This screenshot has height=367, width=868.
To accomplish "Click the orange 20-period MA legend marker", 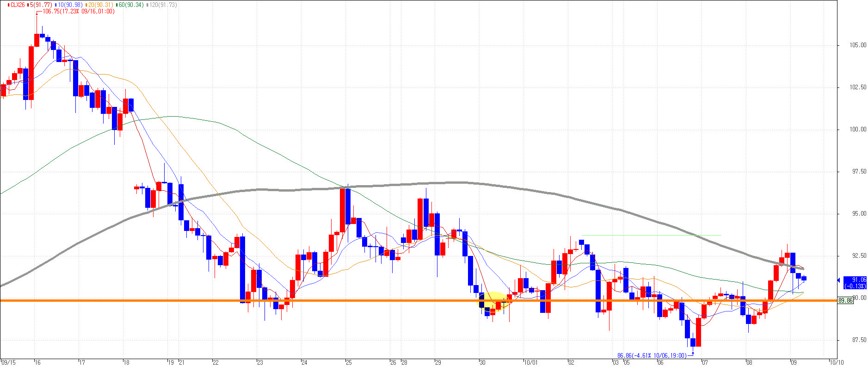I will (86, 5).
